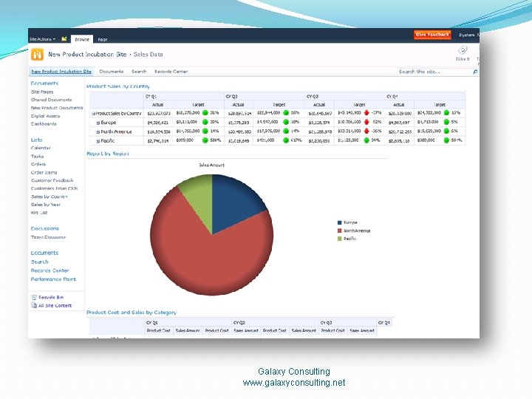Switch to the Page ribbon tab
The height and width of the screenshot is (399, 532).
click(x=103, y=39)
